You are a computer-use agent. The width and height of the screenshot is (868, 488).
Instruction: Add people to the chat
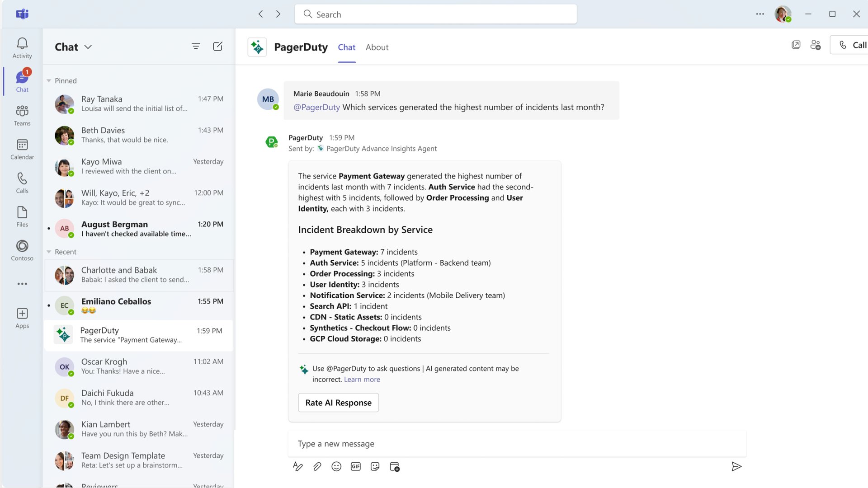coord(816,45)
